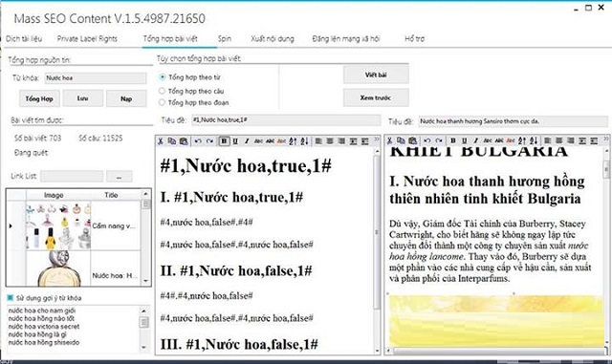Select 'Tổng hợp theo đoạn' radio option
This screenshot has width=612, height=364.
point(162,102)
